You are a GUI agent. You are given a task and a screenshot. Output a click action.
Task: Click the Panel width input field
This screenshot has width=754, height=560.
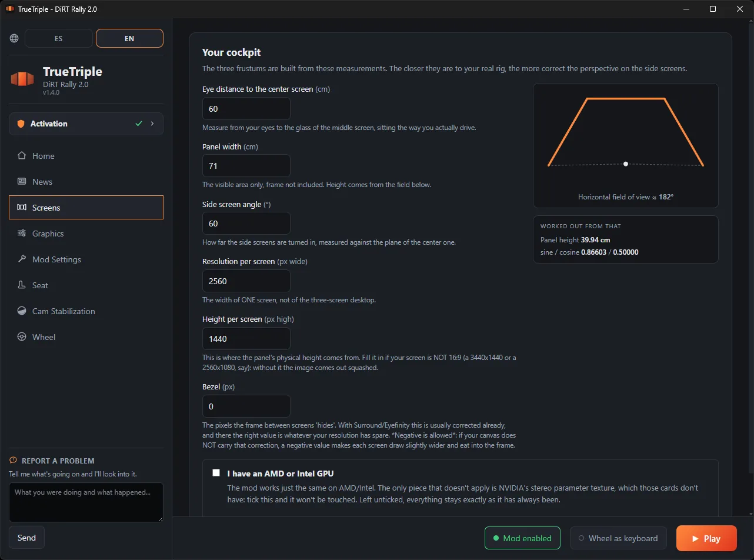pos(246,166)
